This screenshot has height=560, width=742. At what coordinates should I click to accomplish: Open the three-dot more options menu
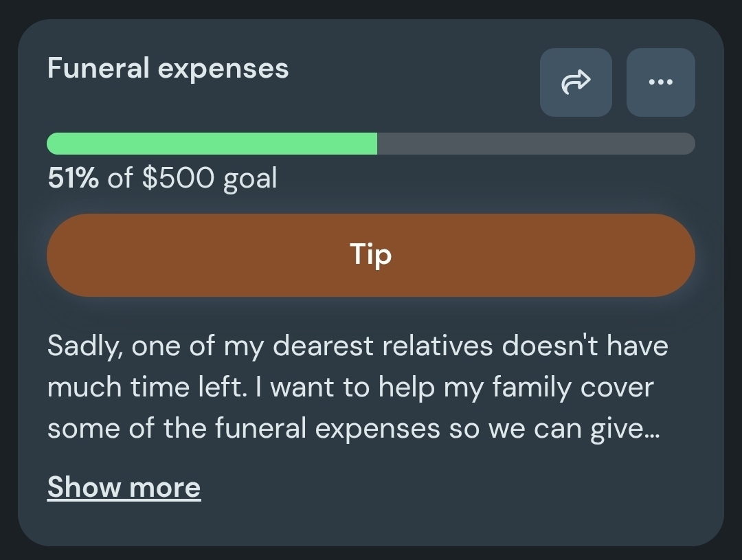pyautogui.click(x=660, y=82)
